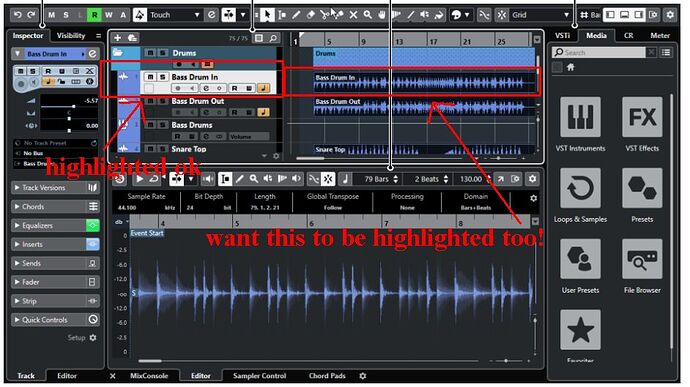Click the Bass Drum In audio event
The height and width of the screenshot is (387, 690).
pos(425,82)
